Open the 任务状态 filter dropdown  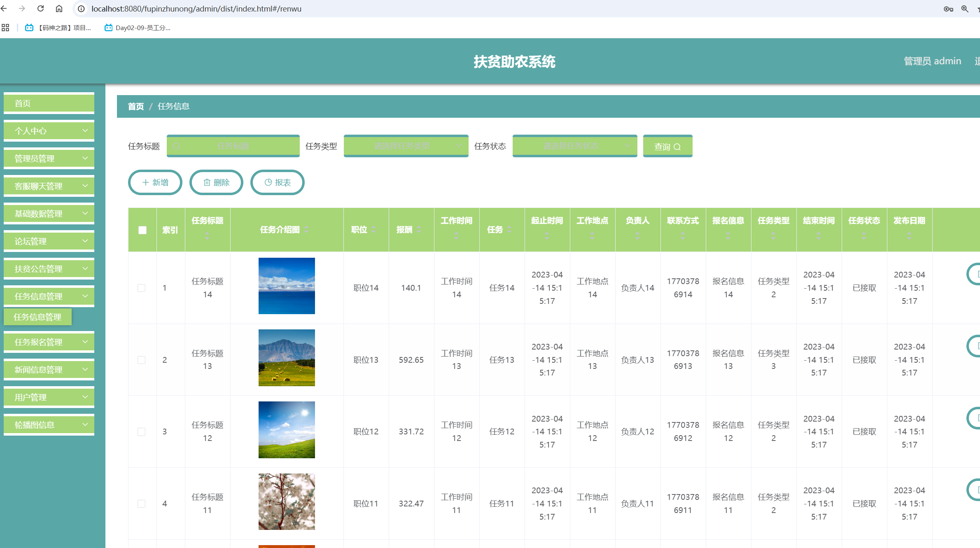pyautogui.click(x=574, y=146)
